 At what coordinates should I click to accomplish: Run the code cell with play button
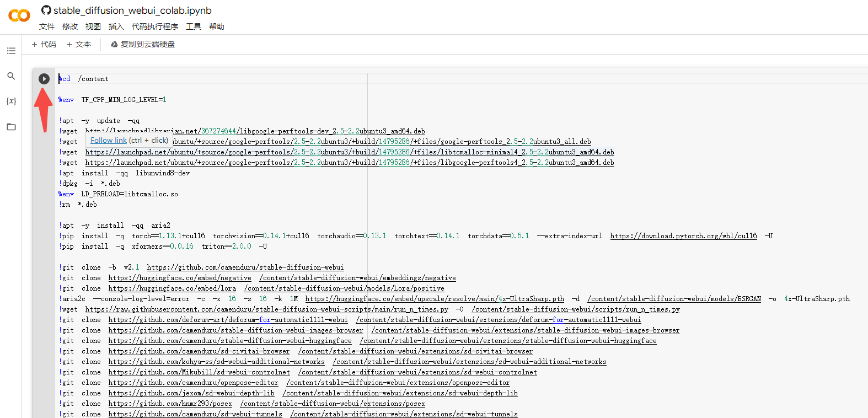pos(44,79)
